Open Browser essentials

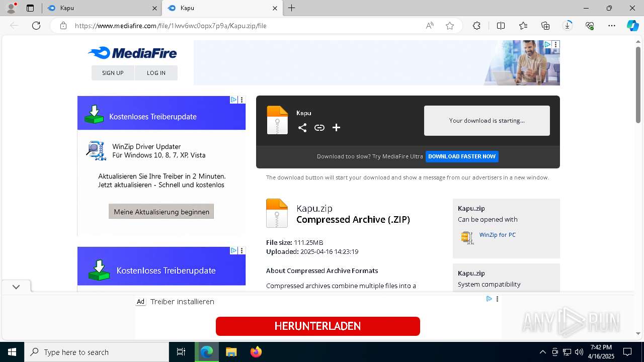click(590, 26)
